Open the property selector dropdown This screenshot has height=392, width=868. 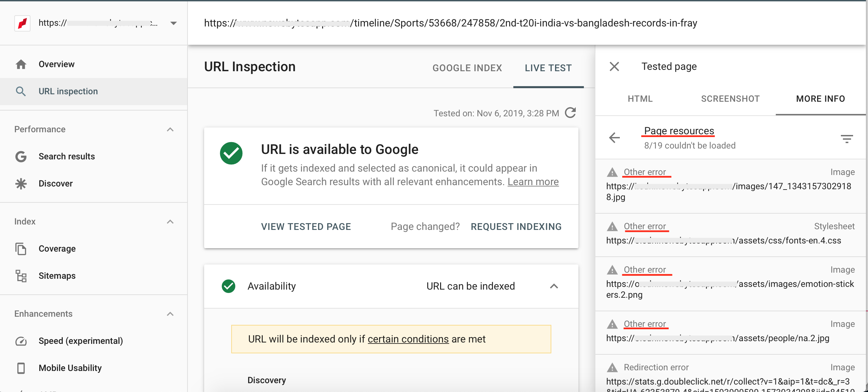(x=173, y=23)
